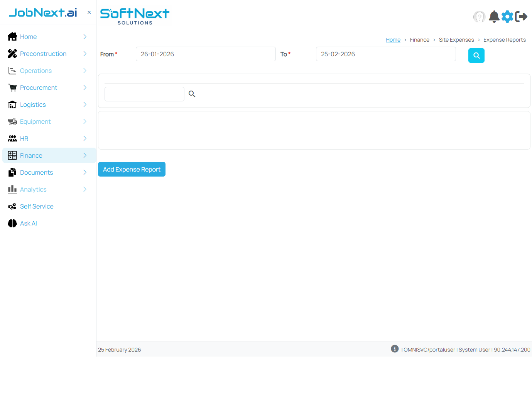Expand the Preconstruction chevron
532x399 pixels.
click(84, 54)
